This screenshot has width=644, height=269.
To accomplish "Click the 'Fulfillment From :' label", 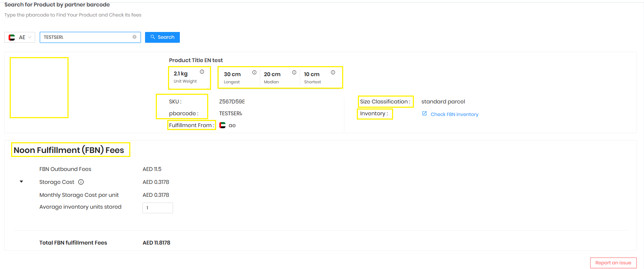I will 192,125.
